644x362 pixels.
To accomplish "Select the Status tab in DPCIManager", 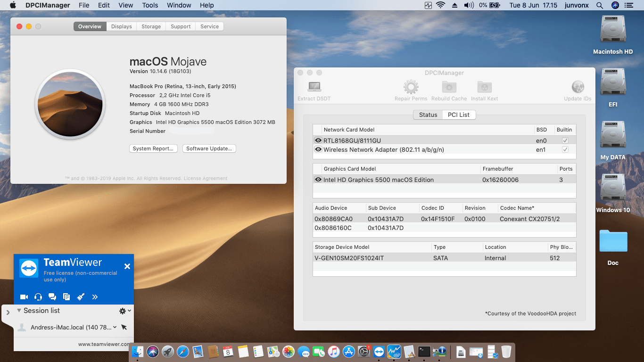I will (x=428, y=115).
